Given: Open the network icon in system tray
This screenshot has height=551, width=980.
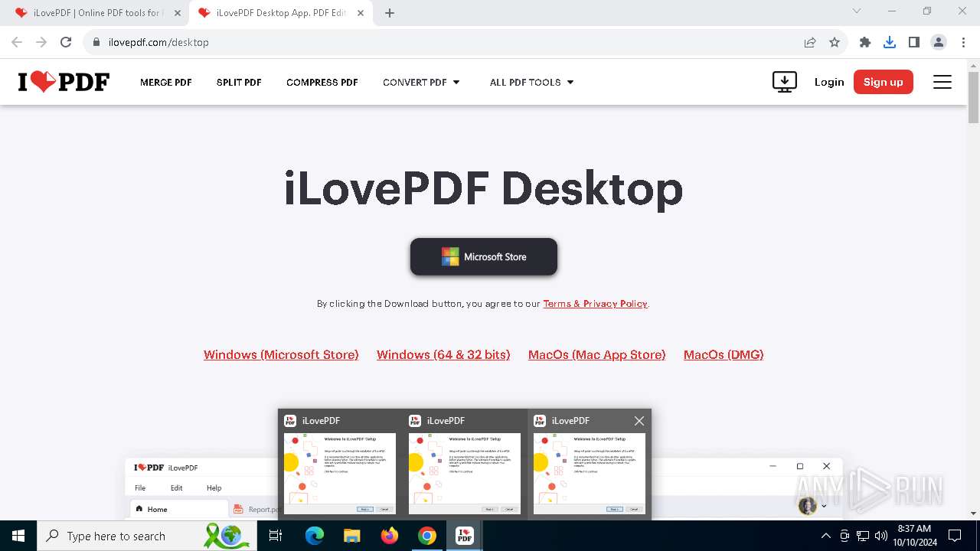Looking at the screenshot, I should tap(863, 536).
